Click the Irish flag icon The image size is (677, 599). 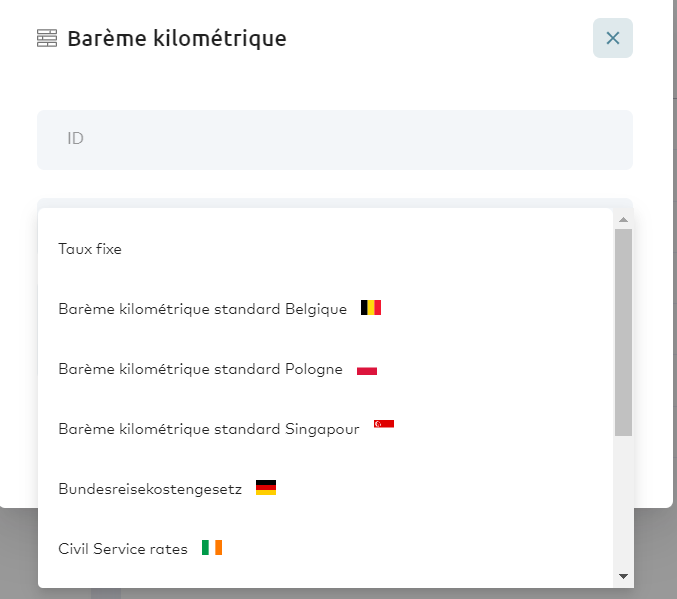[212, 548]
